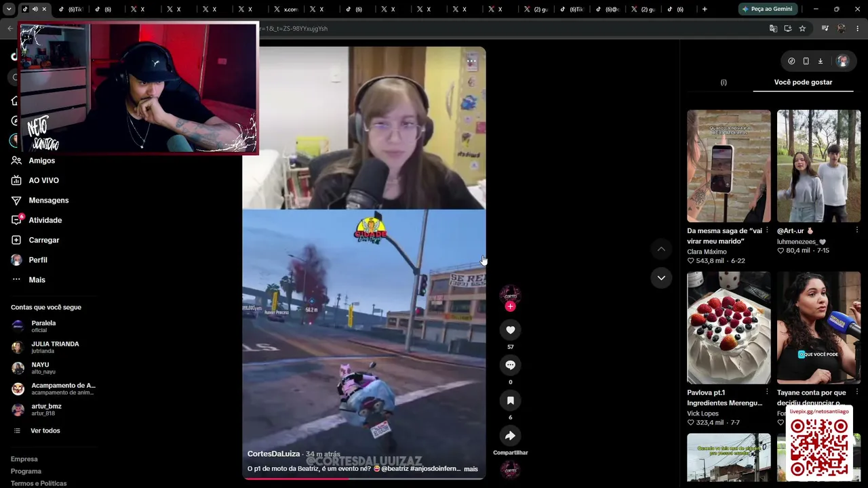The height and width of the screenshot is (488, 868).
Task: Open the '@Art-.ur' video thumbnail
Action: tap(818, 166)
